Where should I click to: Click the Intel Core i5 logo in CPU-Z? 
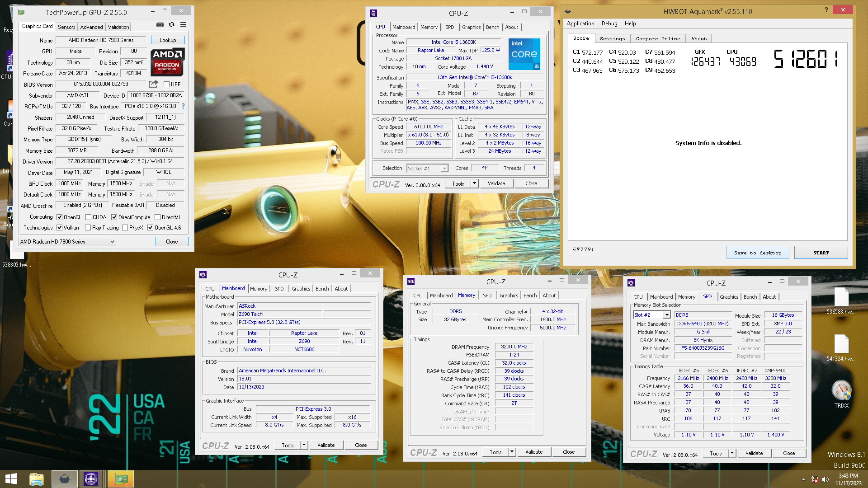(524, 54)
